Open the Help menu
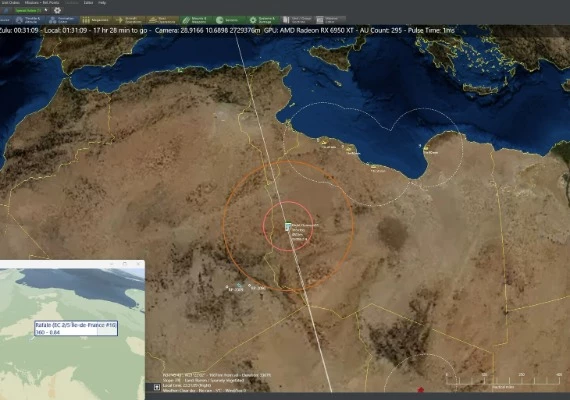570x400 pixels. click(103, 3)
